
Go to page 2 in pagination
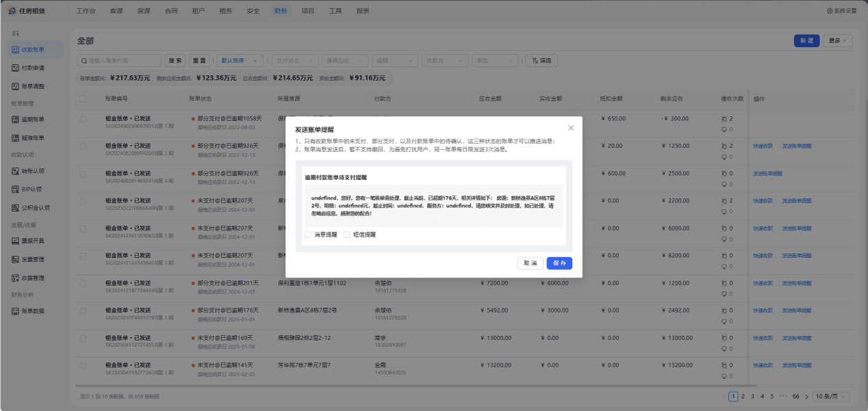tap(743, 396)
